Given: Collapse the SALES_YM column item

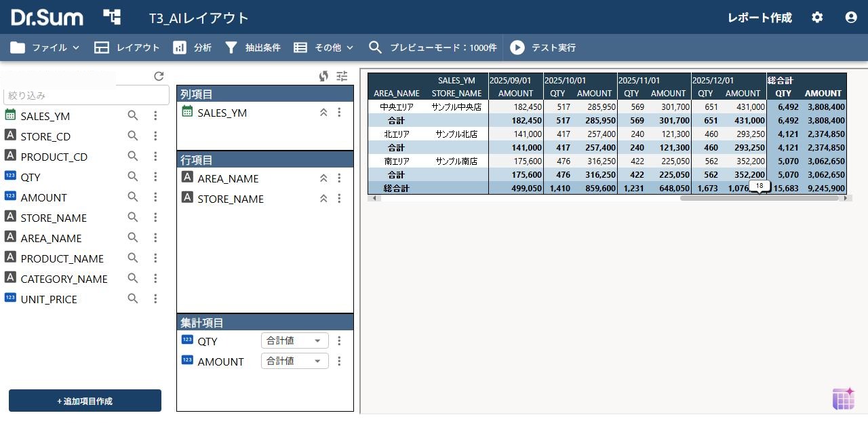Looking at the screenshot, I should [323, 113].
